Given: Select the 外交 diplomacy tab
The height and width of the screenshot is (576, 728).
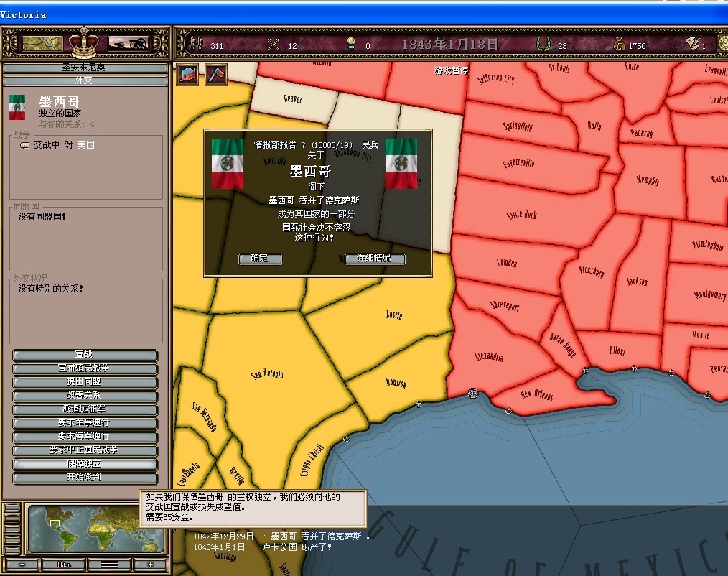Looking at the screenshot, I should (x=85, y=81).
